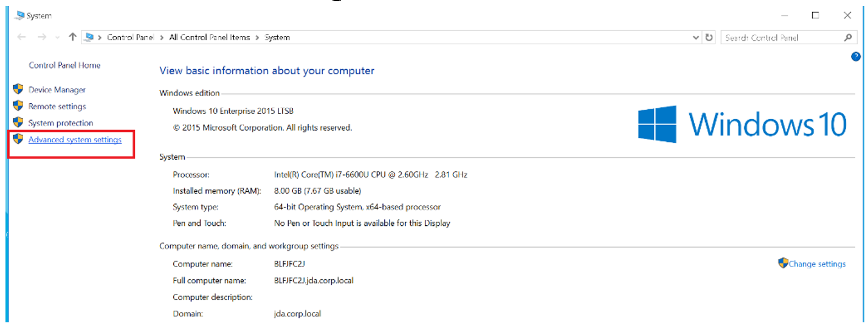Click the blue Help question mark icon
The image size is (868, 329).
click(856, 56)
